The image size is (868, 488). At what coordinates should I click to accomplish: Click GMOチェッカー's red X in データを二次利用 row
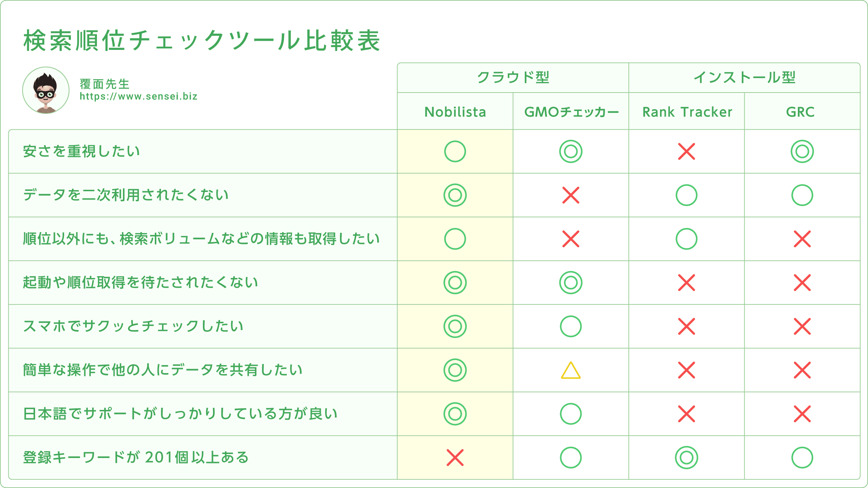click(x=571, y=195)
